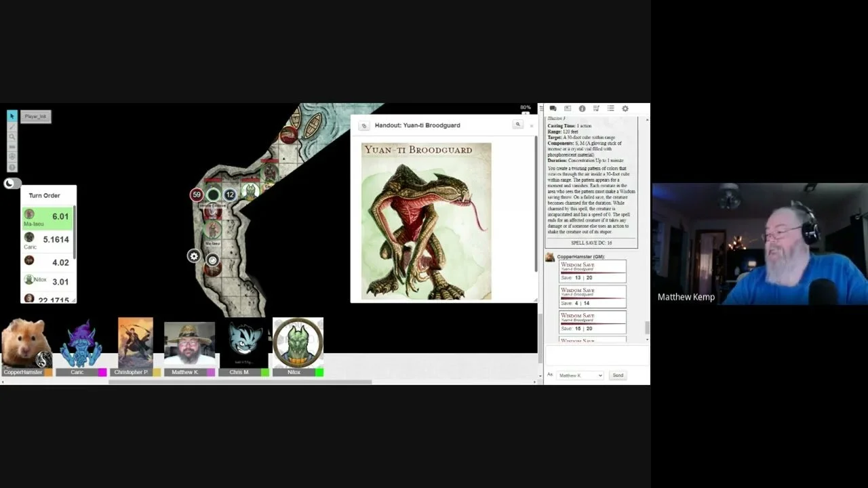Click the Caric blue goblin avatar
The width and height of the screenshot is (868, 488).
81,344
